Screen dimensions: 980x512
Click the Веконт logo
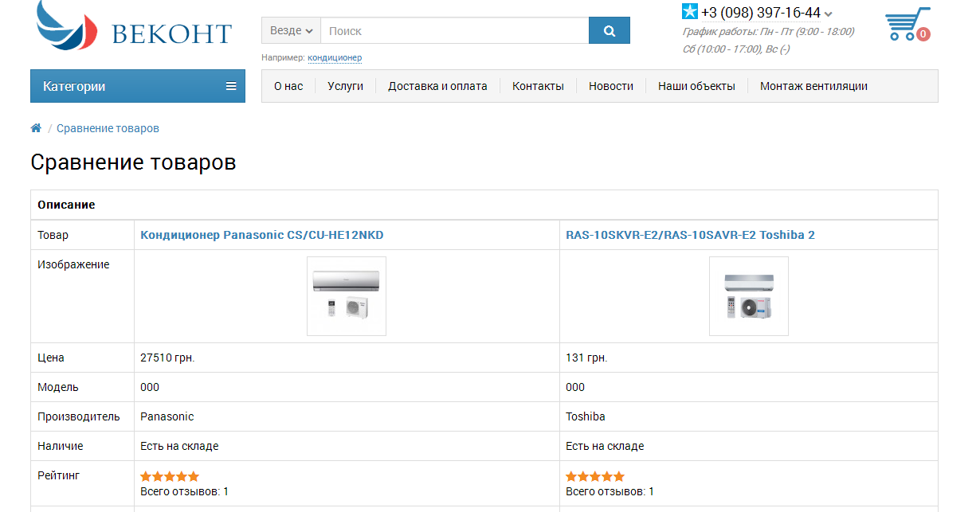134,25
